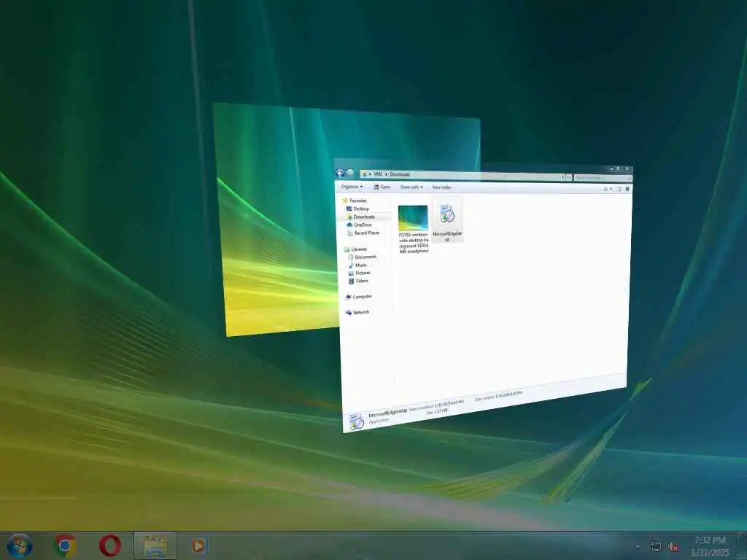Screen dimensions: 747x560
Task: Open the address bar history dropdown
Action: click(x=563, y=177)
